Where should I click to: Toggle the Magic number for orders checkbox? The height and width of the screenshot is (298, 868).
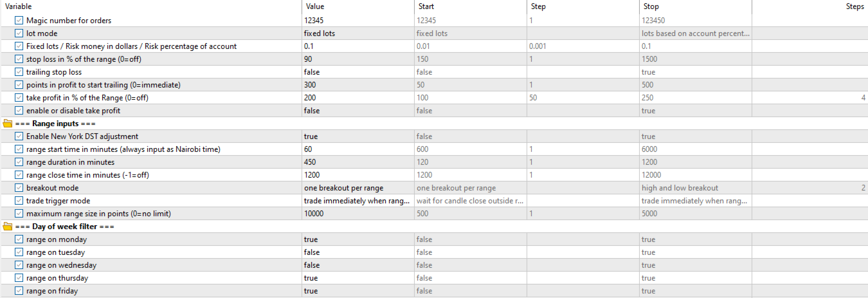19,21
